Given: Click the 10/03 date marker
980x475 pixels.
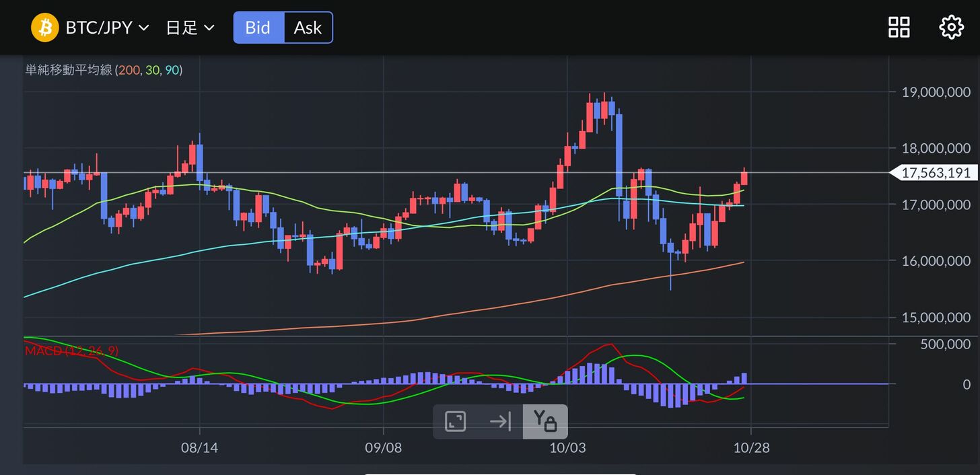Looking at the screenshot, I should point(567,447).
